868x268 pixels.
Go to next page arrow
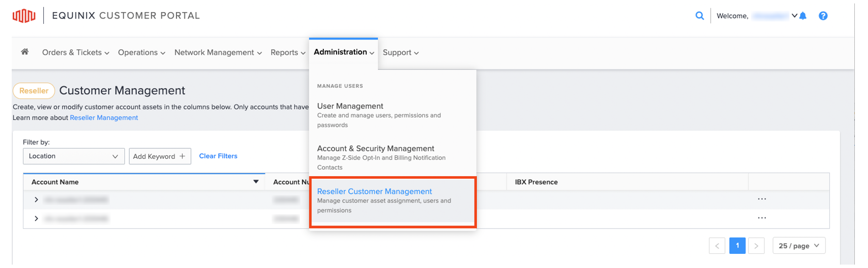click(x=756, y=246)
